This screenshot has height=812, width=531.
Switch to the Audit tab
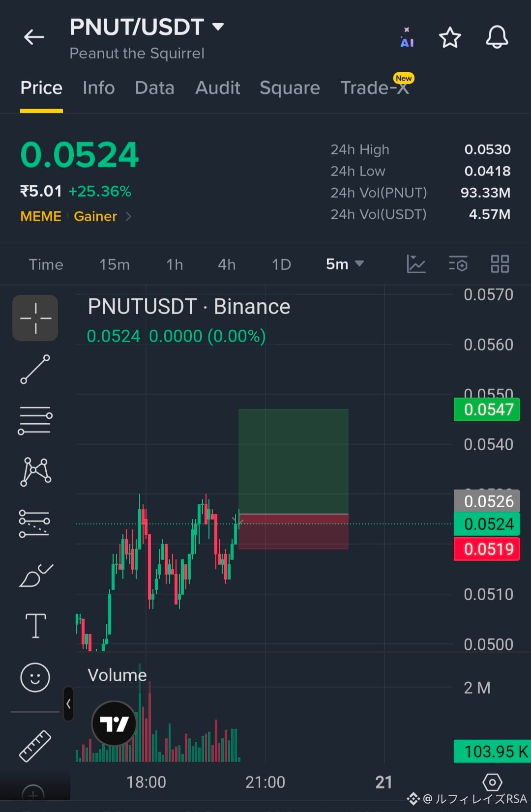(x=217, y=88)
